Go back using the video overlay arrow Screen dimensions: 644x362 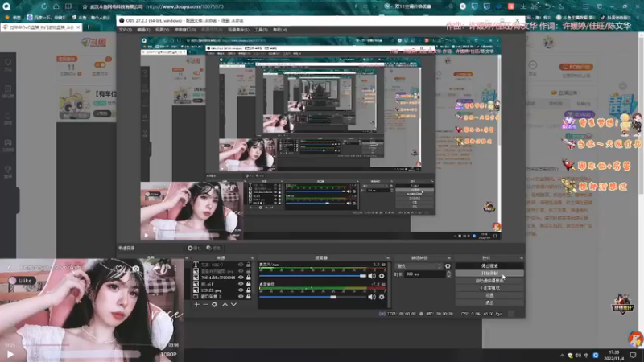[x=10, y=268]
